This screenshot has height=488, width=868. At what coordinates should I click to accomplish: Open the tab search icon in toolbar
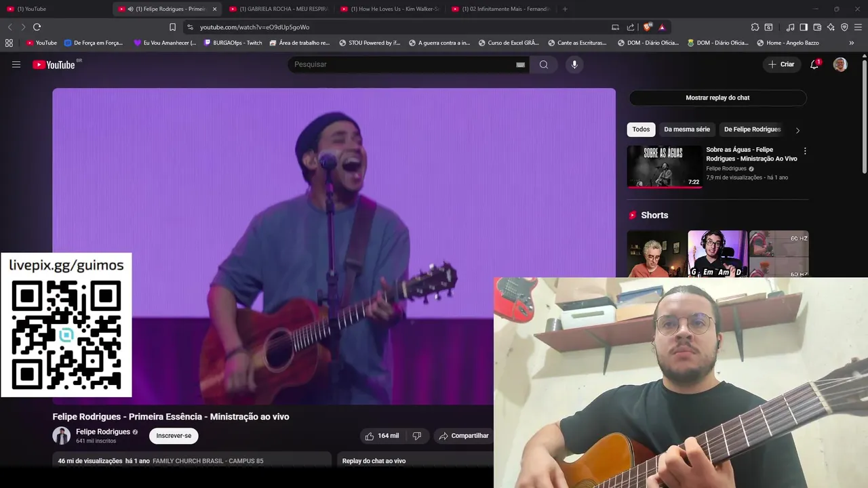768,27
